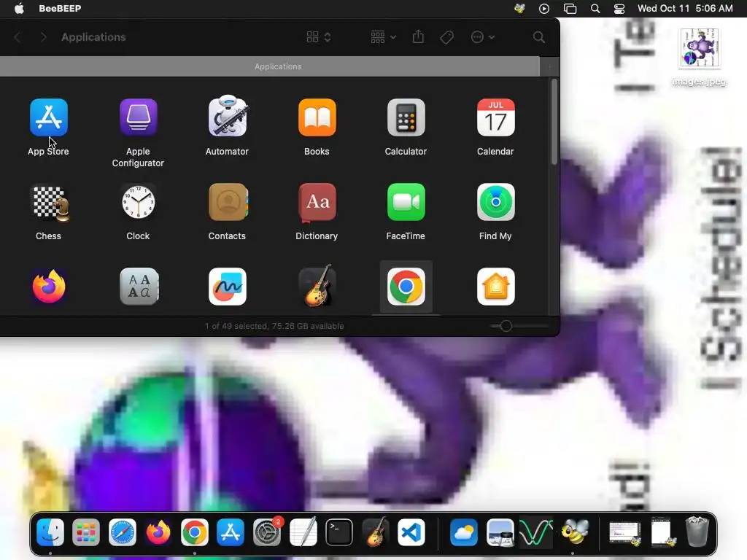
Task: Open the images.jpeg desktop file thumbnail
Action: coord(700,47)
